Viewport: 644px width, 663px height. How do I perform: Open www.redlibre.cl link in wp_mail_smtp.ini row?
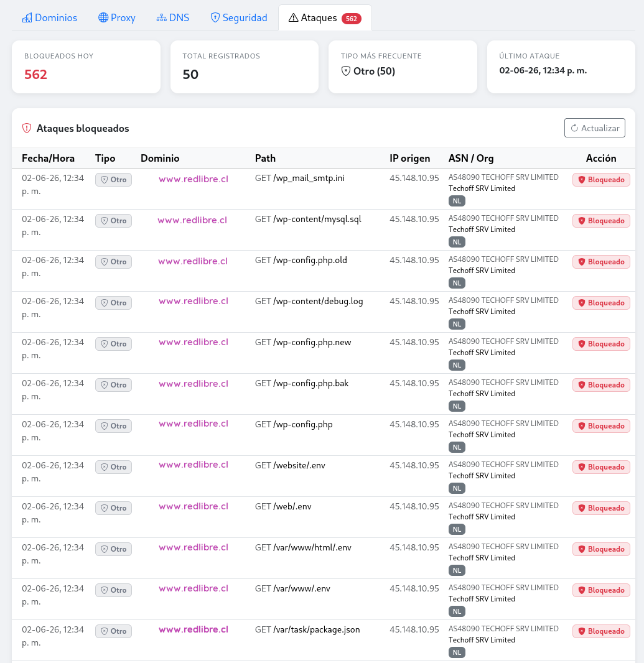(x=194, y=179)
